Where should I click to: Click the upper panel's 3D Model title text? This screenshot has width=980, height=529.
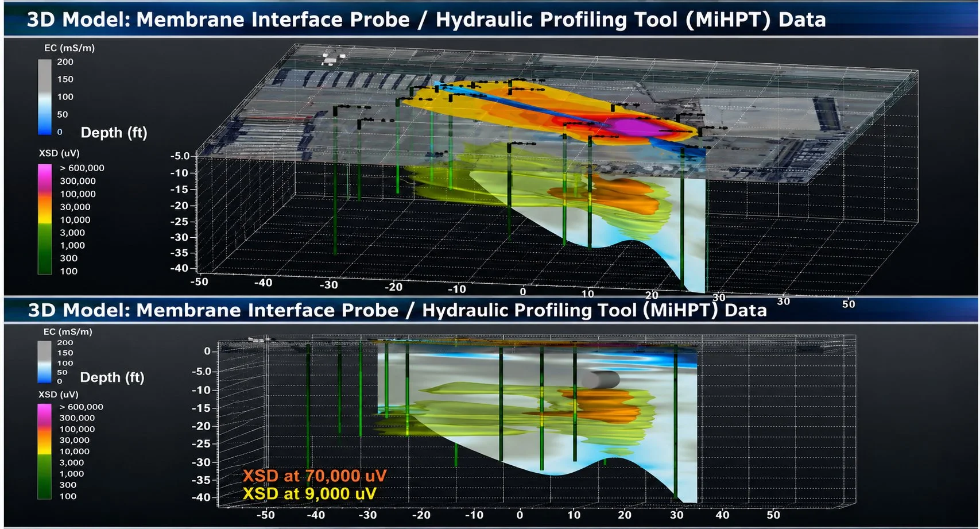point(426,20)
